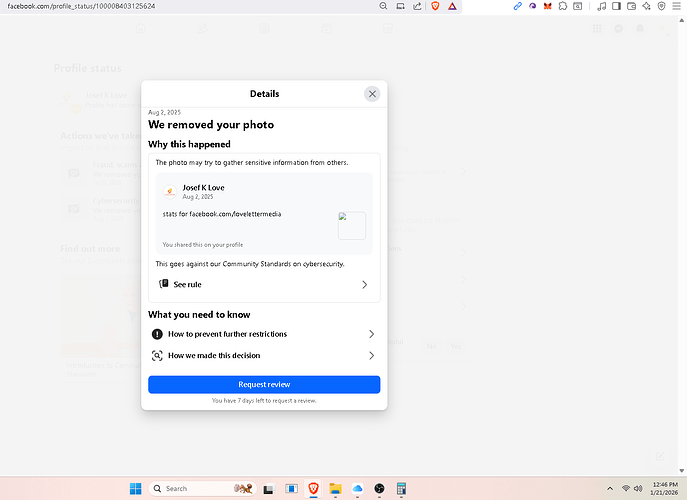Click the rule book icon
The height and width of the screenshot is (500, 687).
[164, 285]
